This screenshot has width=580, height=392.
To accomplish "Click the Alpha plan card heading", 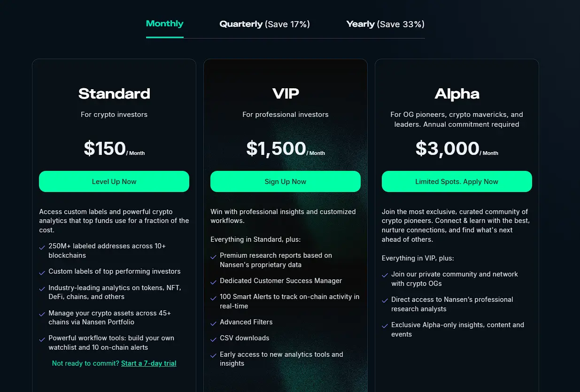I will point(456,93).
